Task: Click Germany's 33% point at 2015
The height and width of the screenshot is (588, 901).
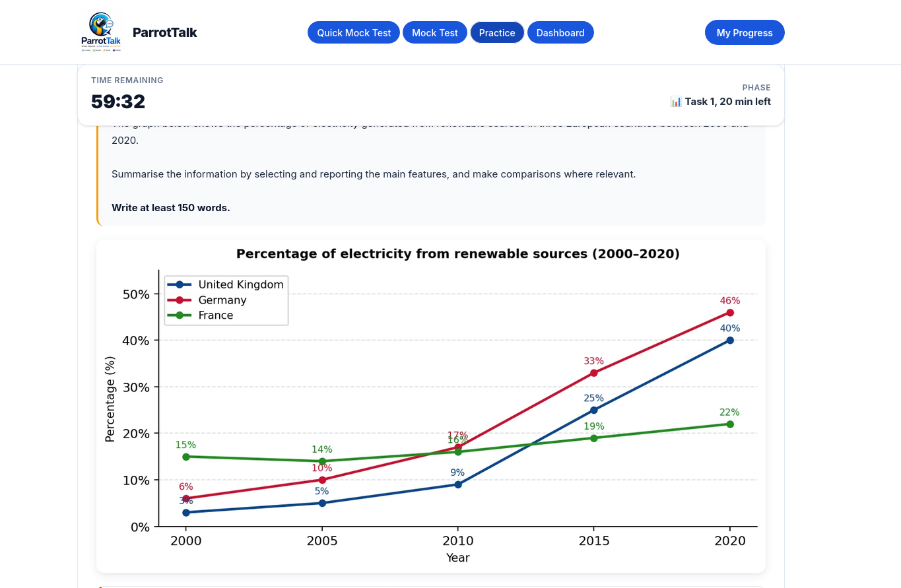Action: pos(594,373)
